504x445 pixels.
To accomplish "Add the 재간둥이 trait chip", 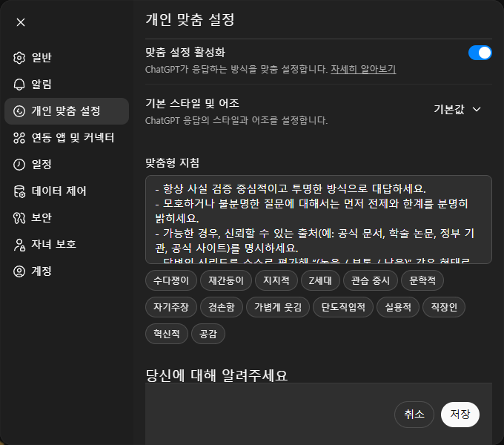I will tap(226, 280).
